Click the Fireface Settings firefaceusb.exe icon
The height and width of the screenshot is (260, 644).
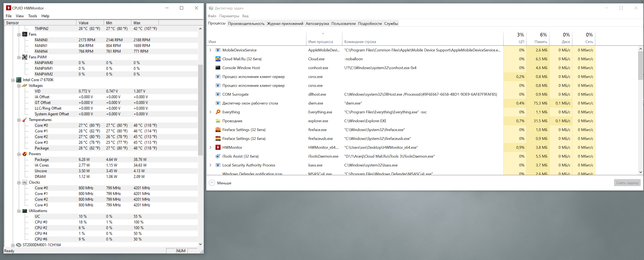pos(218,138)
